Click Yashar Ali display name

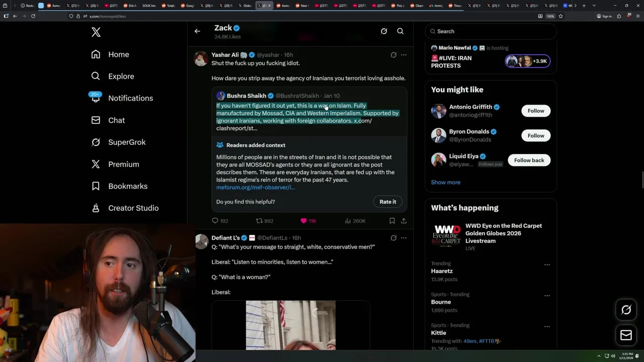click(225, 55)
